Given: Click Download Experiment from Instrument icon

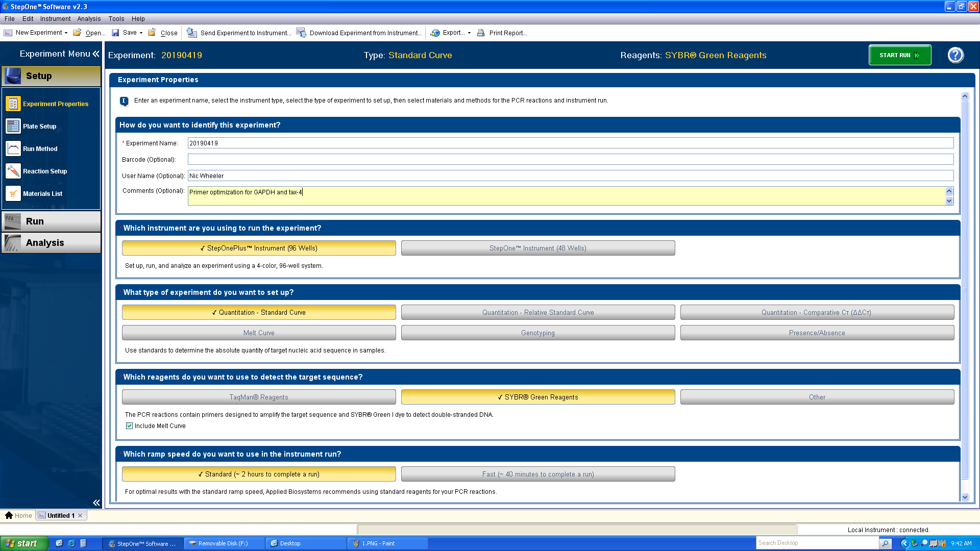Looking at the screenshot, I should point(301,33).
